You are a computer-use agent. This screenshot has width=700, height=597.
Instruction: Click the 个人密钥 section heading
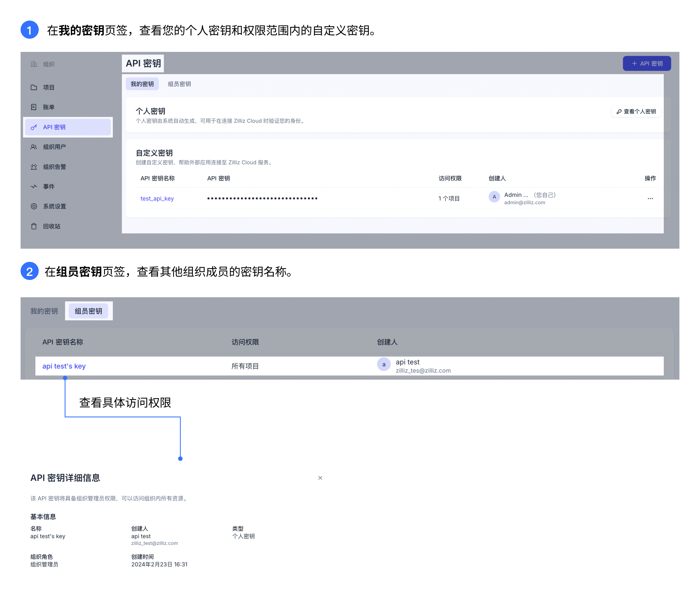[x=150, y=111]
